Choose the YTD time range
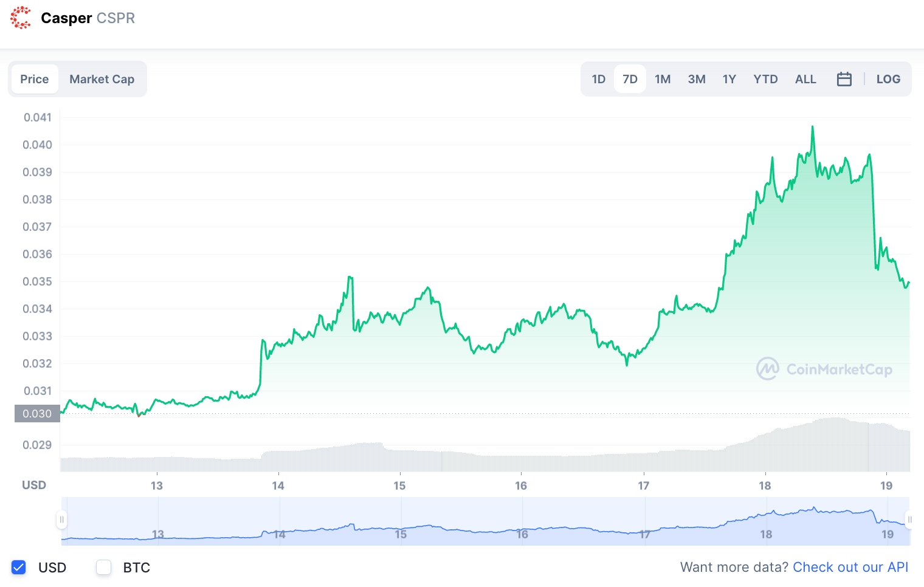This screenshot has height=587, width=924. pos(765,79)
